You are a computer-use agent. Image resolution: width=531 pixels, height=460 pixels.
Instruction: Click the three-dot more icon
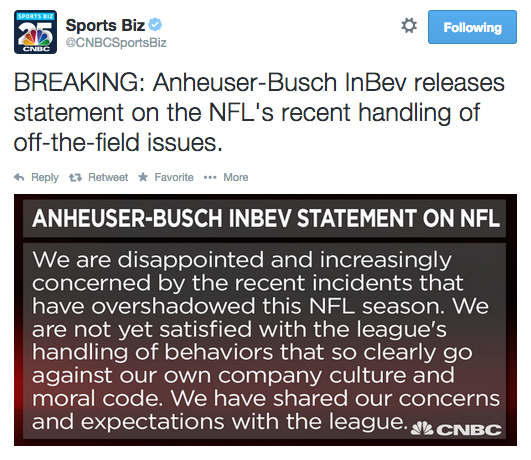pyautogui.click(x=210, y=177)
